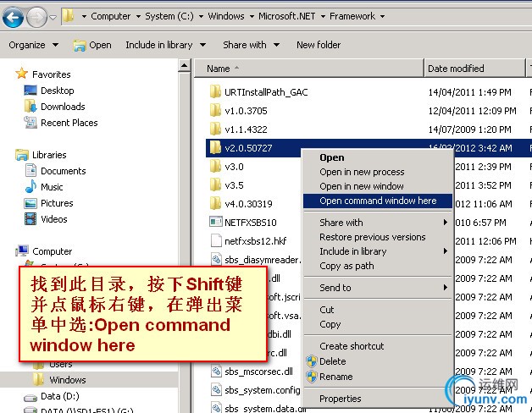Select the sbs_system.config file icon
The height and width of the screenshot is (413, 532).
216,390
